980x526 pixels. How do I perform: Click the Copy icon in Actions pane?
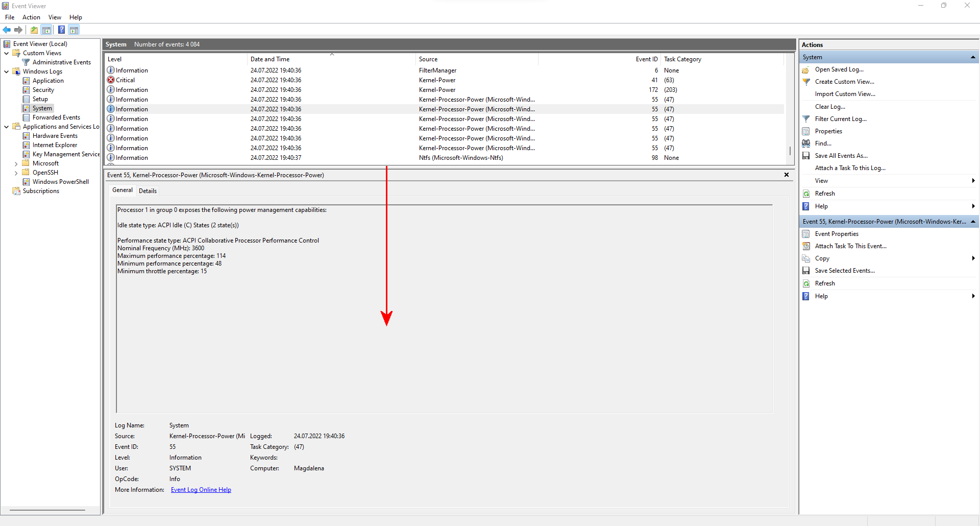pos(806,258)
